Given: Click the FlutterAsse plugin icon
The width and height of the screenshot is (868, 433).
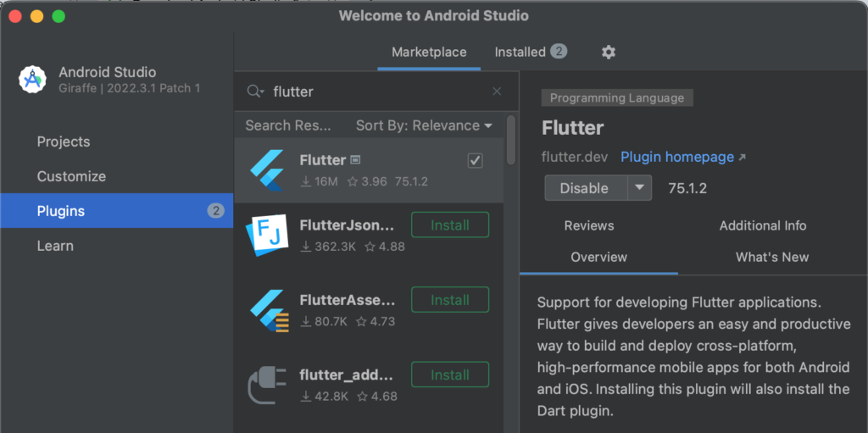Looking at the screenshot, I should tap(269, 310).
